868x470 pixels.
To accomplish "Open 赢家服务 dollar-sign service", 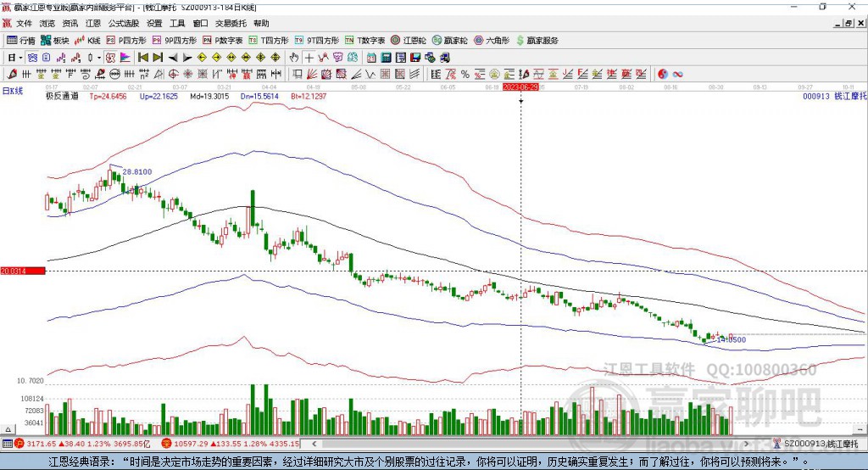I will pyautogui.click(x=537, y=41).
